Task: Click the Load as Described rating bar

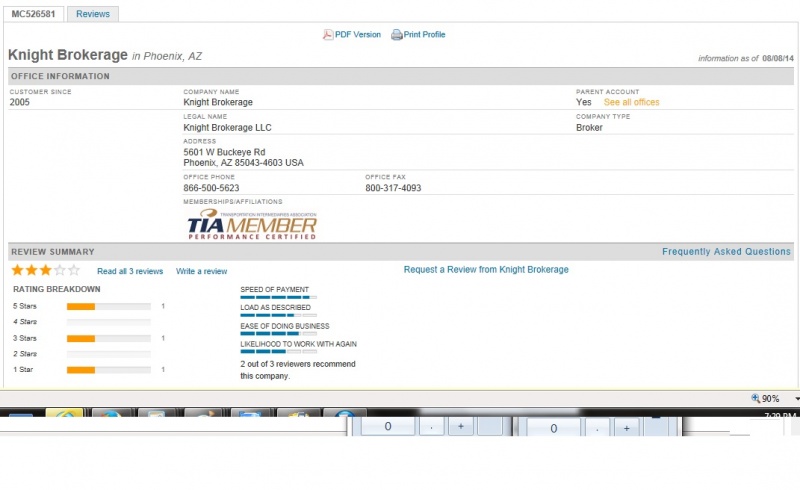Action: point(279,315)
